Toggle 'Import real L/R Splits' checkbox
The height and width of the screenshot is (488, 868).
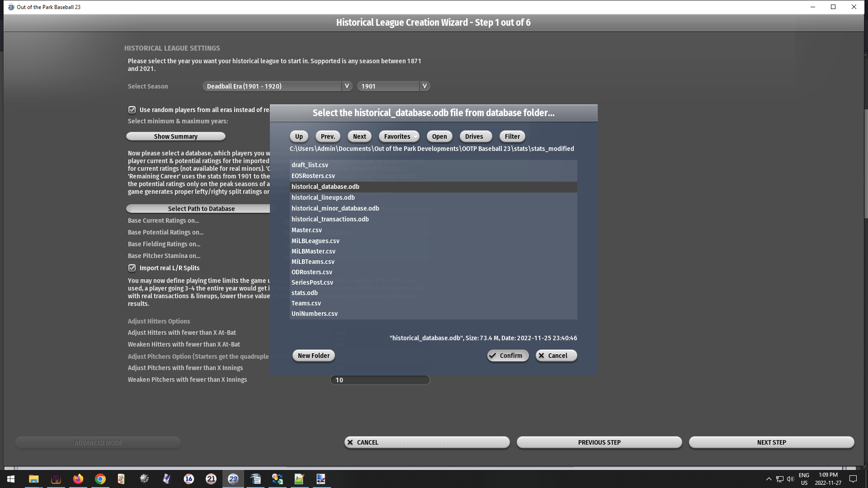click(x=132, y=268)
